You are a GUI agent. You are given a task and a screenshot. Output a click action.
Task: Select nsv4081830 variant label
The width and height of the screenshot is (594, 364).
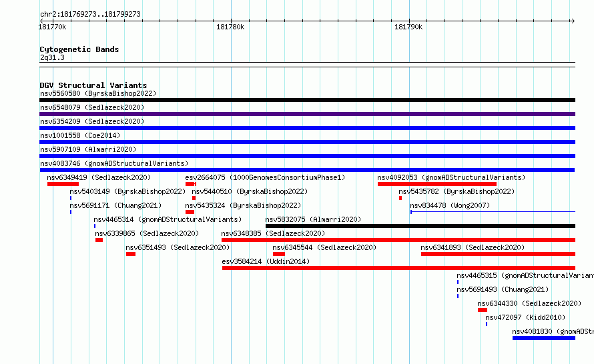click(x=553, y=331)
